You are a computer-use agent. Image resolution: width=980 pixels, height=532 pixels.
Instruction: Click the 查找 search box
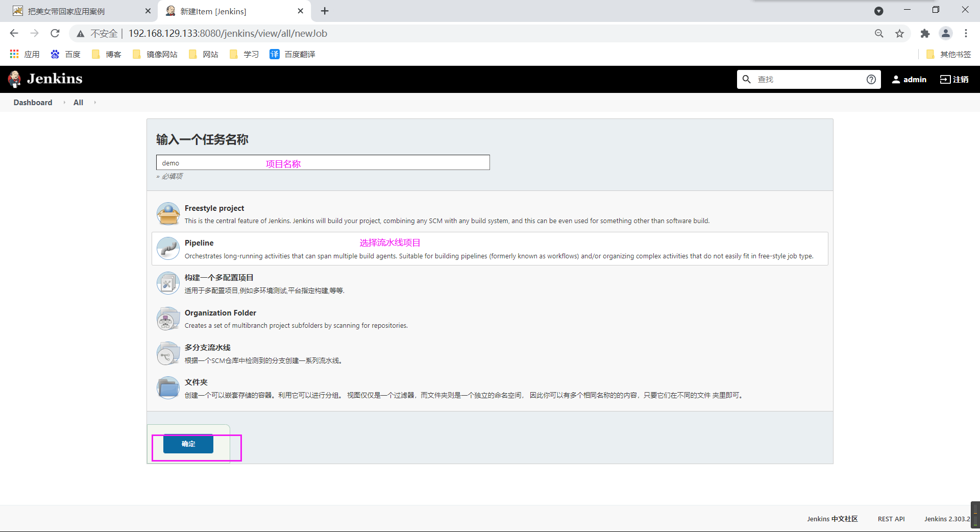809,79
